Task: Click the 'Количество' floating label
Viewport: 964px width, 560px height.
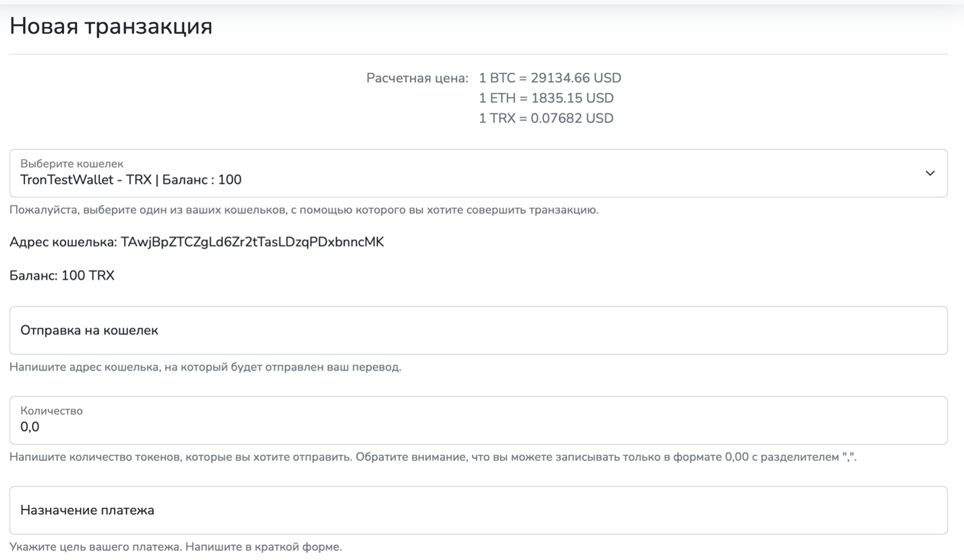Action: click(51, 410)
